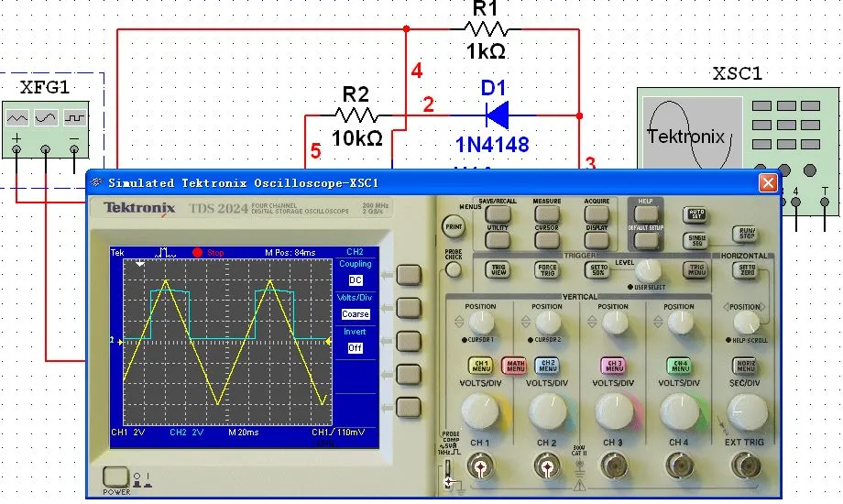Click the first side button beside Coupling DC
The height and width of the screenshot is (504, 843).
pyautogui.click(x=409, y=275)
